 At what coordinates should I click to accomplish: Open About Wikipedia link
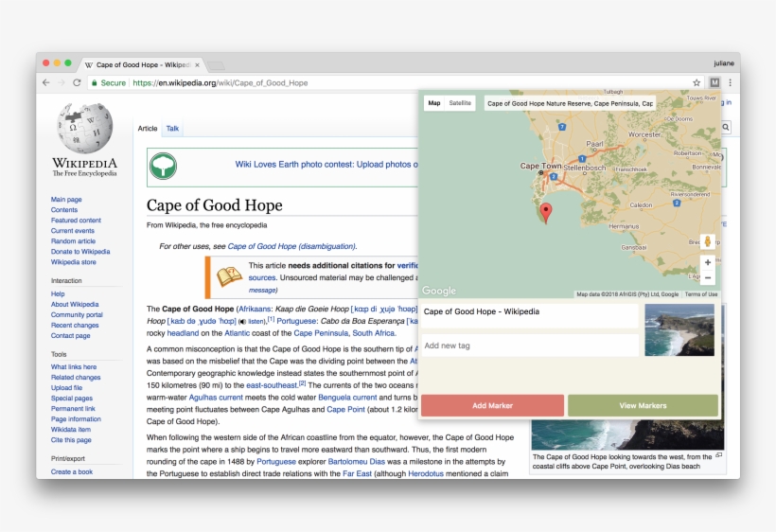[x=75, y=305]
